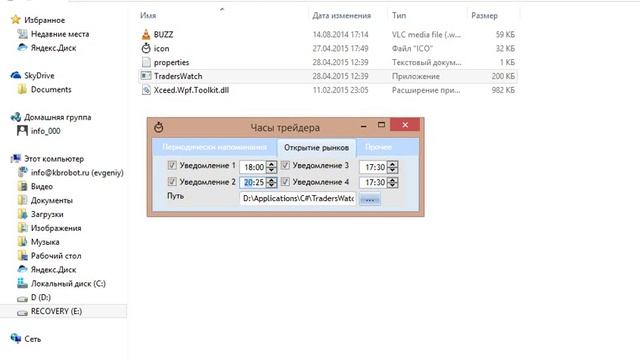Toggle the Уведомление 3 checkbox
The image size is (640, 360).
coord(285,165)
